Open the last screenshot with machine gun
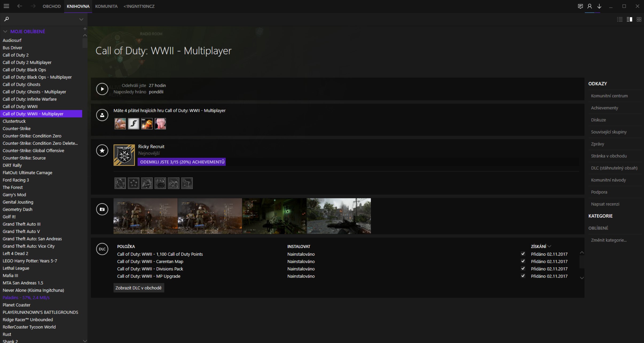This screenshot has width=644, height=343. (339, 216)
